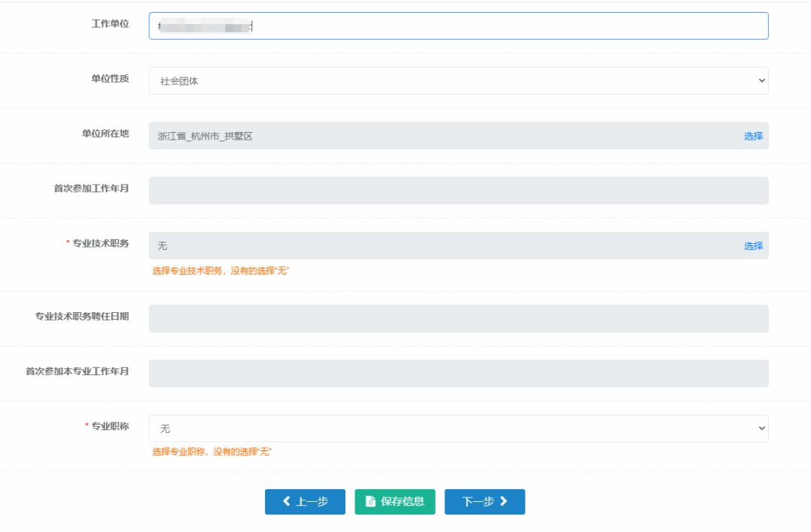Click the 单位所在地 field showing 浙江省_杭州市_拱墅区

[x=443, y=136]
